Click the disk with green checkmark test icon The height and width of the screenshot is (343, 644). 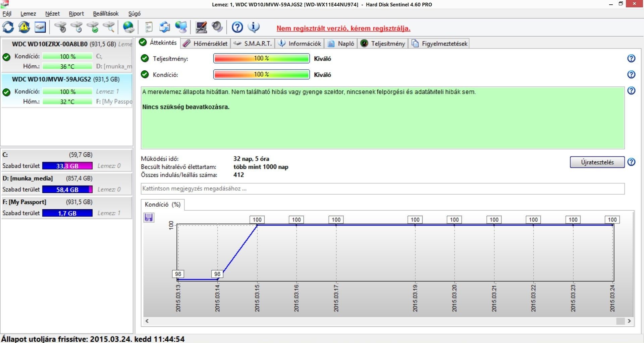click(93, 27)
